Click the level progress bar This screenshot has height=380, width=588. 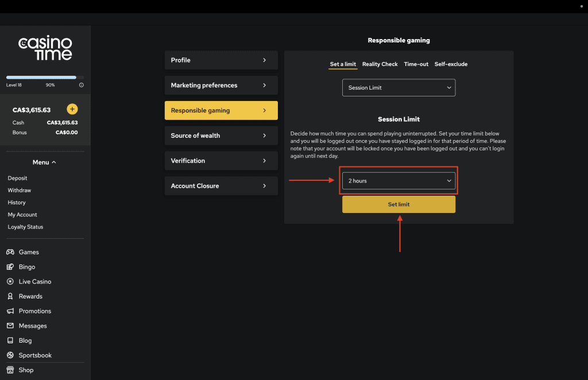pos(45,77)
